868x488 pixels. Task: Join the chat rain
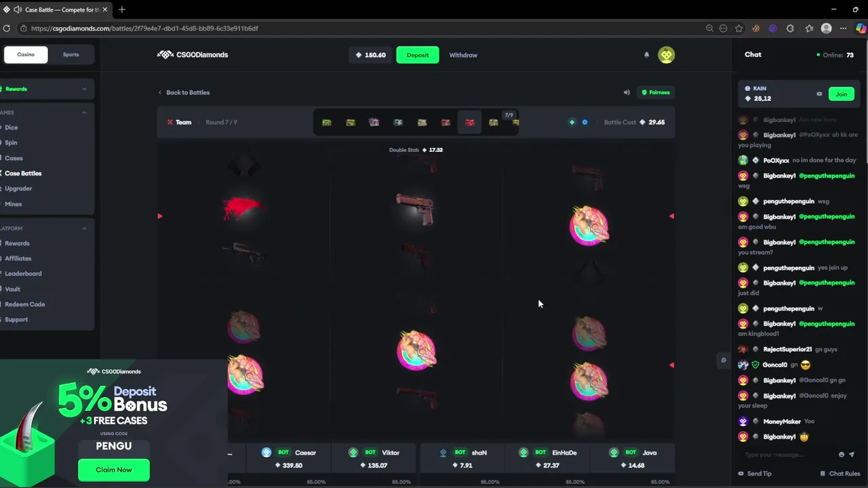click(x=842, y=94)
